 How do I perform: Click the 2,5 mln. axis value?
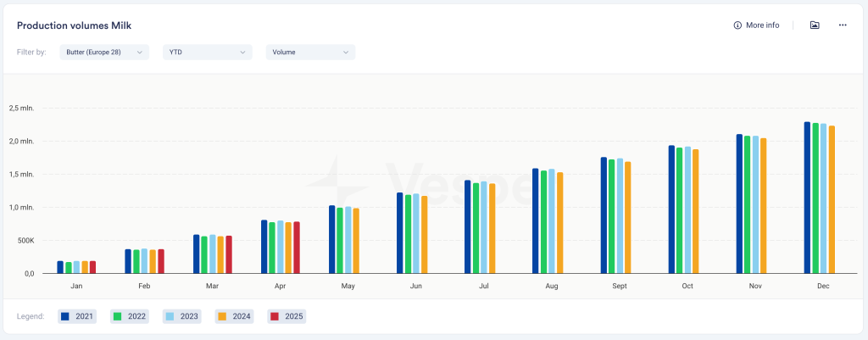[x=21, y=109]
